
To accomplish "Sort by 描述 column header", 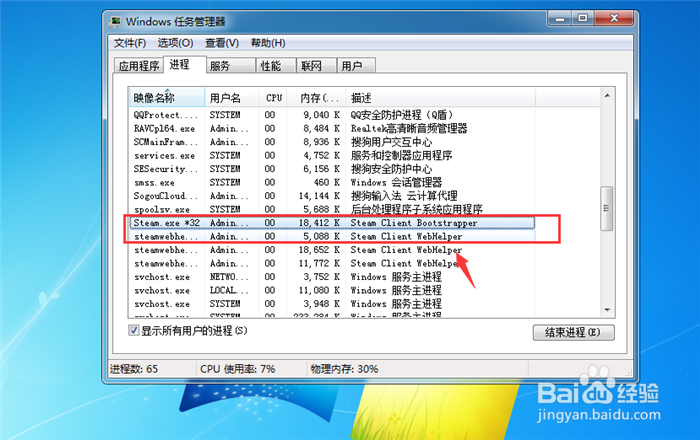I will [440, 98].
